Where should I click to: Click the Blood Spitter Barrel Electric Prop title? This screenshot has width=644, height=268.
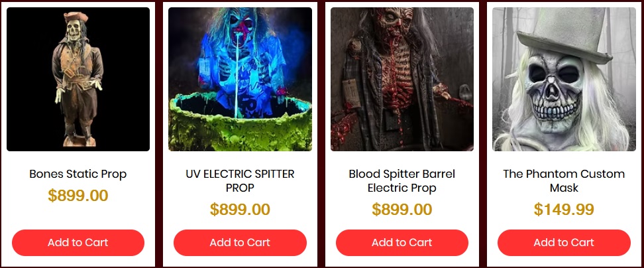[x=402, y=180]
